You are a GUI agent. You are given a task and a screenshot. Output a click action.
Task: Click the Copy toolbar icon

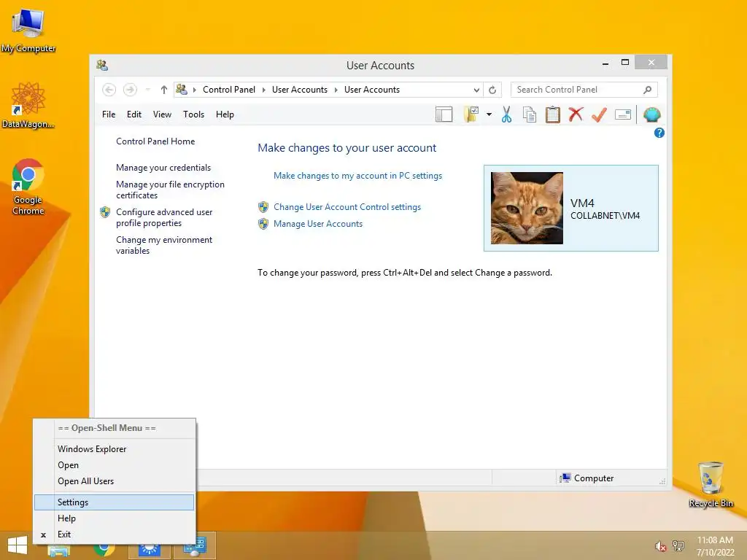[x=530, y=114]
